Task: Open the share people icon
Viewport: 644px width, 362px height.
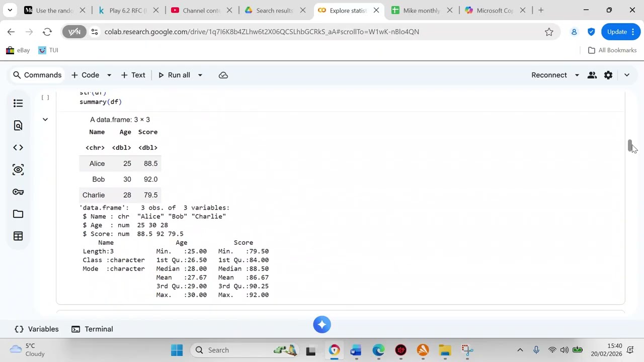Action: tap(592, 75)
